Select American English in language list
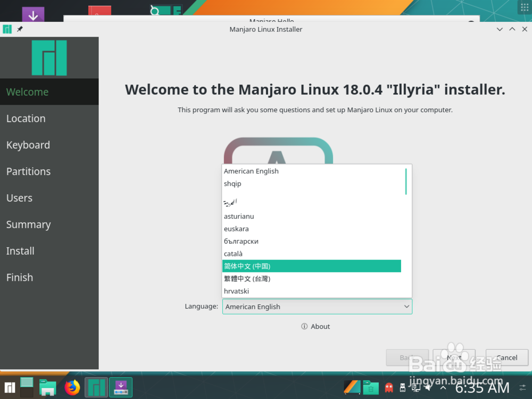This screenshot has height=399, width=532. point(311,171)
